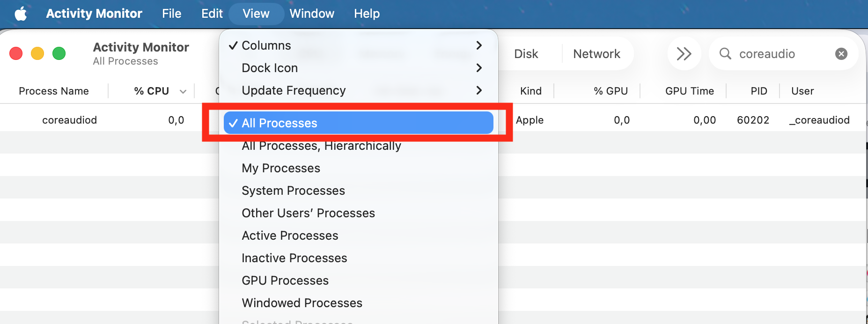Choose All Processes, Hierarchically
The height and width of the screenshot is (324, 868).
(359, 146)
